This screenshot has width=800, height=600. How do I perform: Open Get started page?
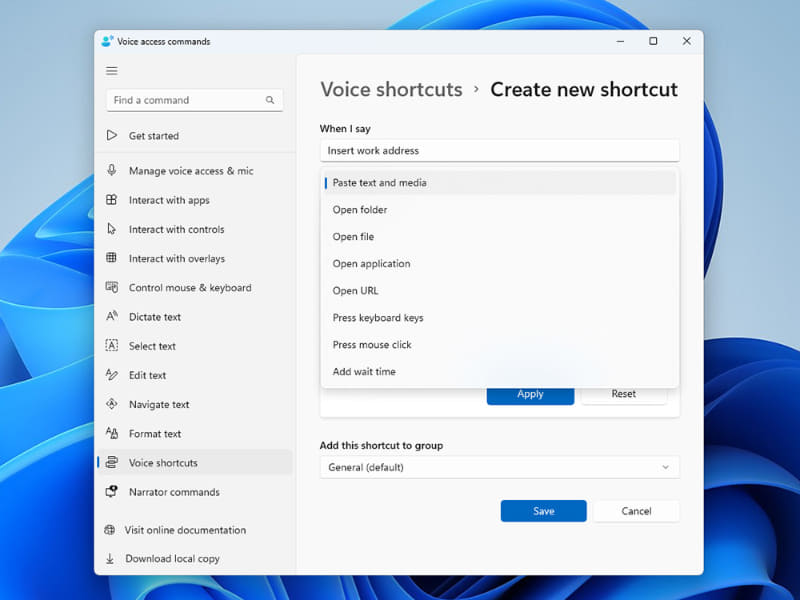point(194,136)
